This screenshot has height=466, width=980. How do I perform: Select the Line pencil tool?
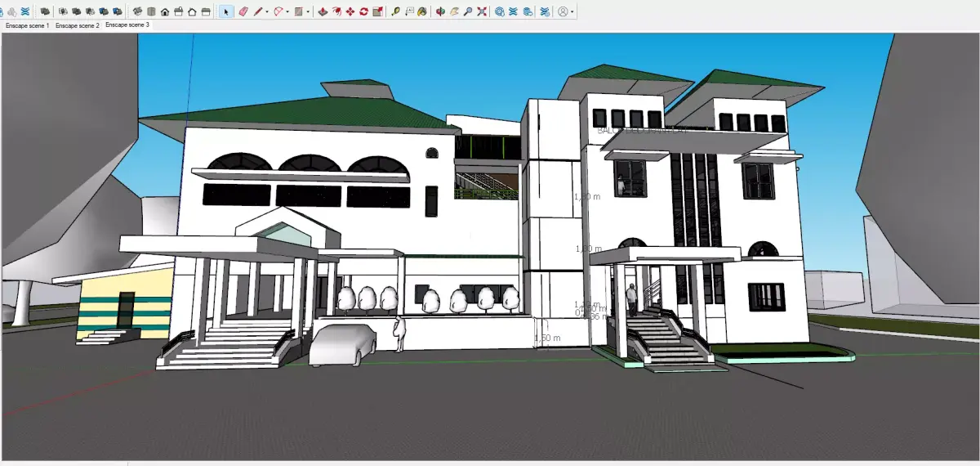pos(257,11)
